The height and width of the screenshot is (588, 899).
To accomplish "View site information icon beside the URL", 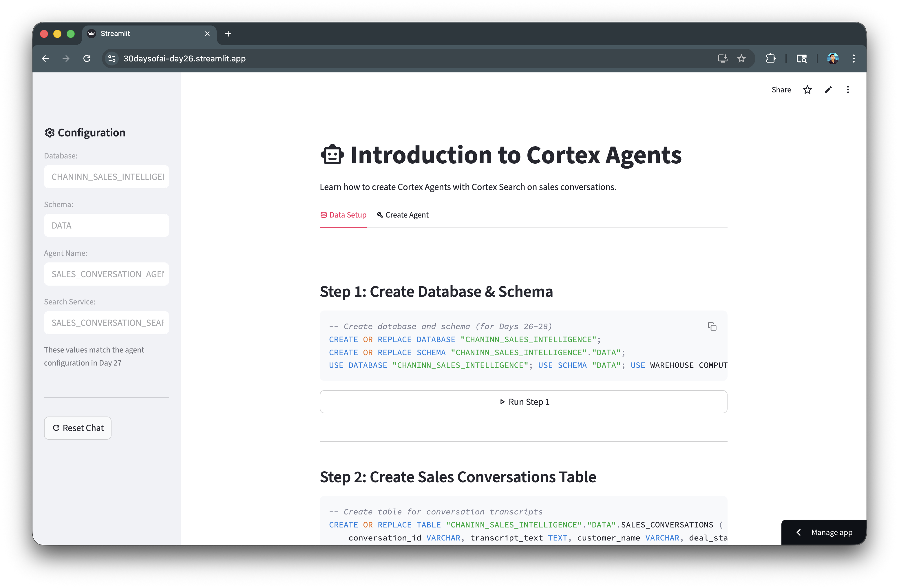I will [x=112, y=59].
